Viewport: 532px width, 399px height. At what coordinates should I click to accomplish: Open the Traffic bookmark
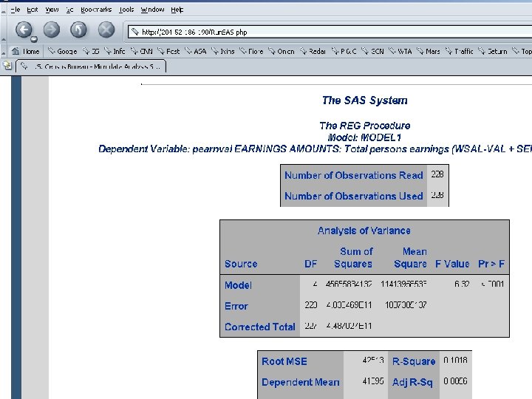(x=459, y=51)
